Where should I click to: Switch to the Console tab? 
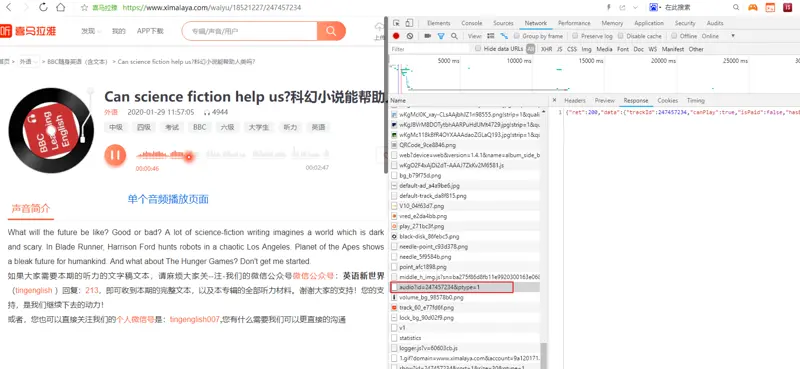[471, 23]
